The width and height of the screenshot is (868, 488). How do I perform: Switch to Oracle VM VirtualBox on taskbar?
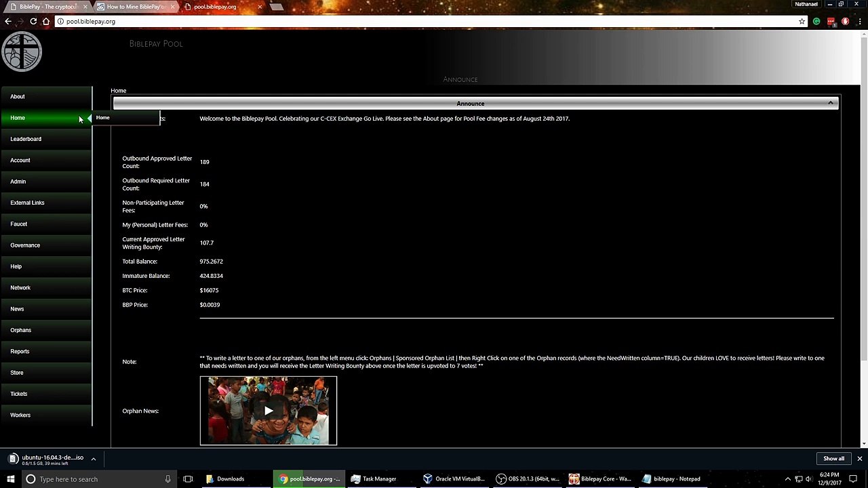[x=453, y=479]
